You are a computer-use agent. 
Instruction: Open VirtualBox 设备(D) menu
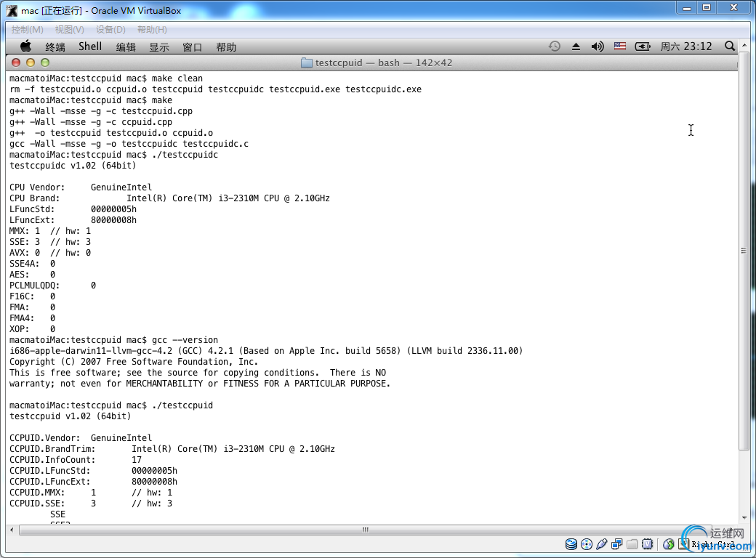pyautogui.click(x=110, y=30)
